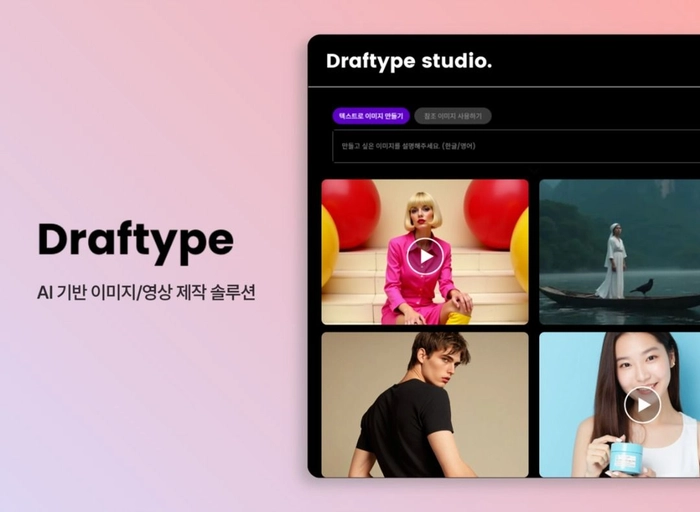Switch to the 참조 이미지 사용하기 tab

point(452,116)
